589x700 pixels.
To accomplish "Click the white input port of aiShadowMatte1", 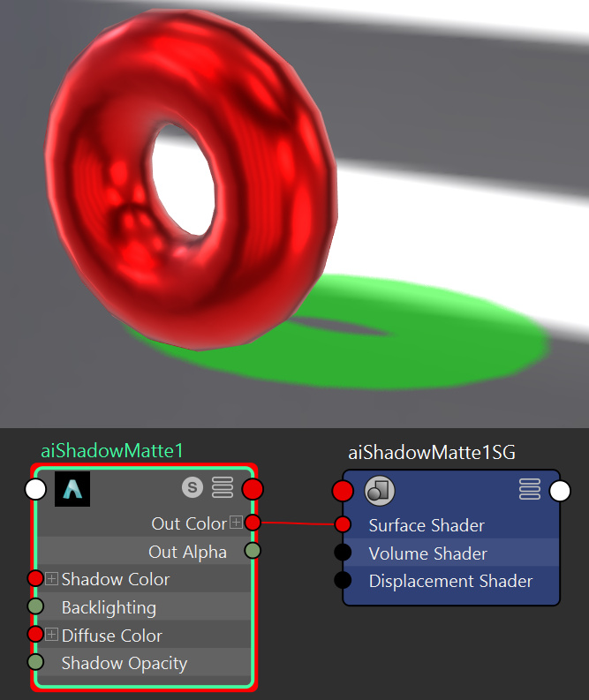I will (x=35, y=489).
